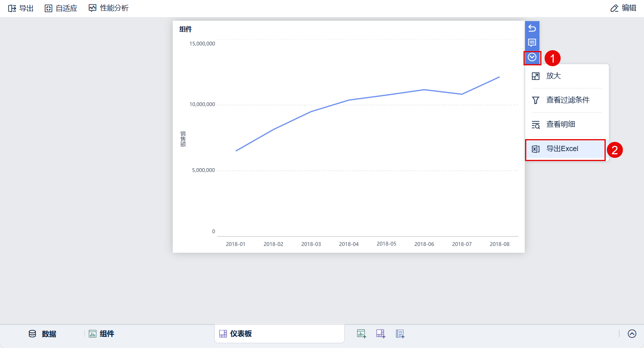Screen dimensions: 644x348
Task: Select 放大 from the dropdown menu
Action: (x=553, y=76)
